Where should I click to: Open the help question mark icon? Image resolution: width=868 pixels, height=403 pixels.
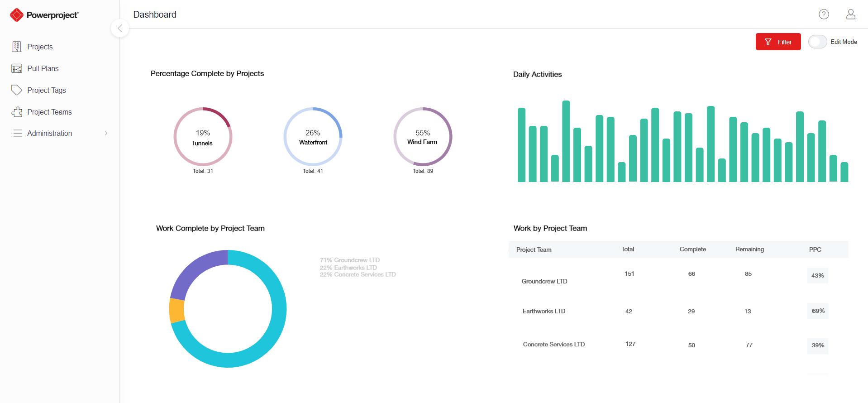[x=824, y=14]
